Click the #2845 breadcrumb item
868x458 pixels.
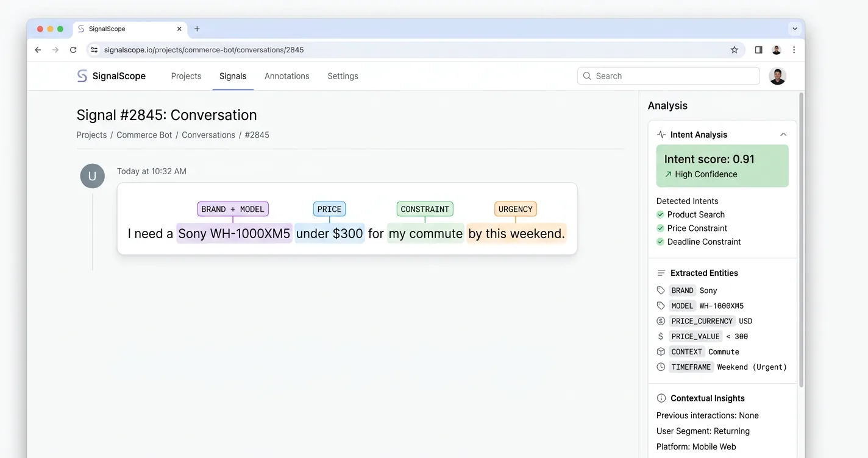[257, 135]
